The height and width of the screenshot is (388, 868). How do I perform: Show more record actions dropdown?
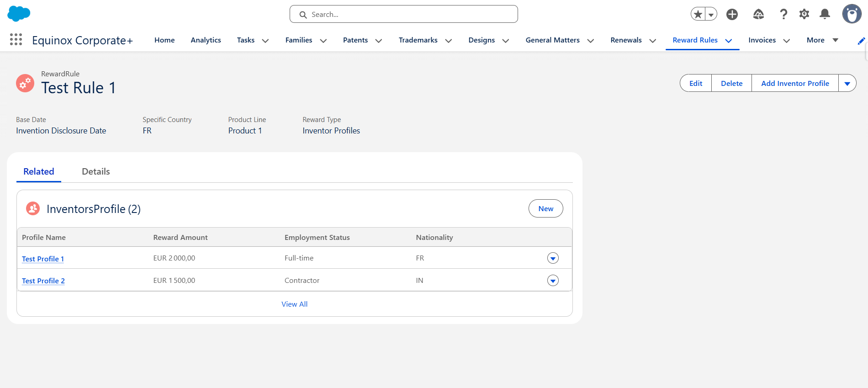coord(847,83)
